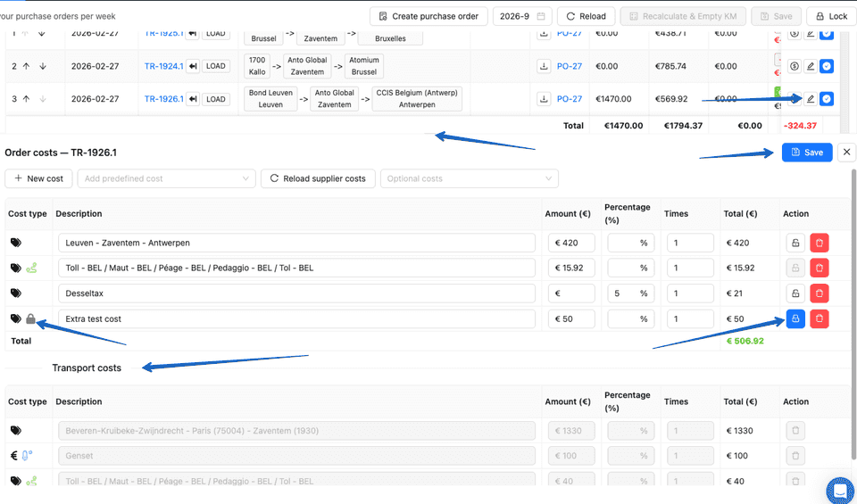The image size is (857, 504).
Task: Move row 3 up with the up arrow
Action: pyautogui.click(x=26, y=99)
